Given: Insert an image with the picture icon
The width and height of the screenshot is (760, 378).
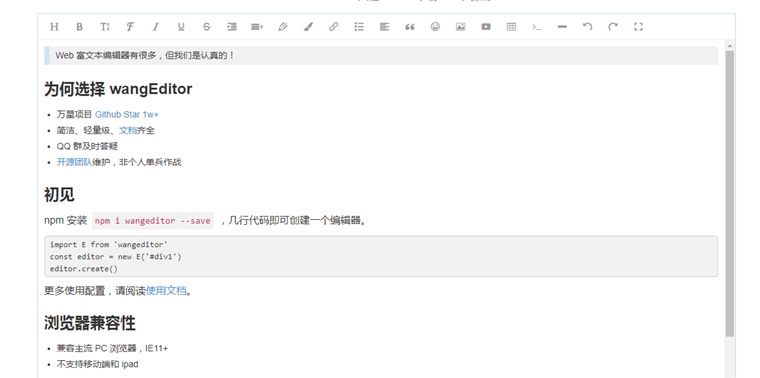Looking at the screenshot, I should pyautogui.click(x=460, y=27).
